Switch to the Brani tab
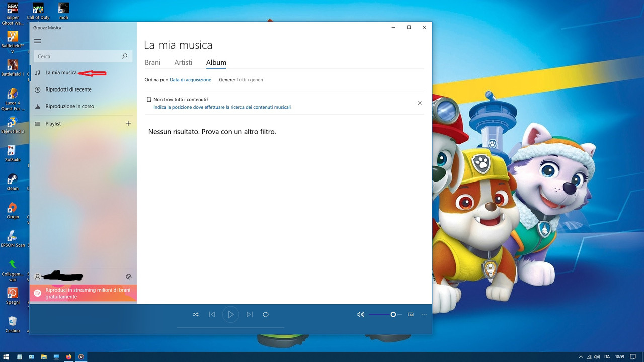This screenshot has height=362, width=644. 152,62
